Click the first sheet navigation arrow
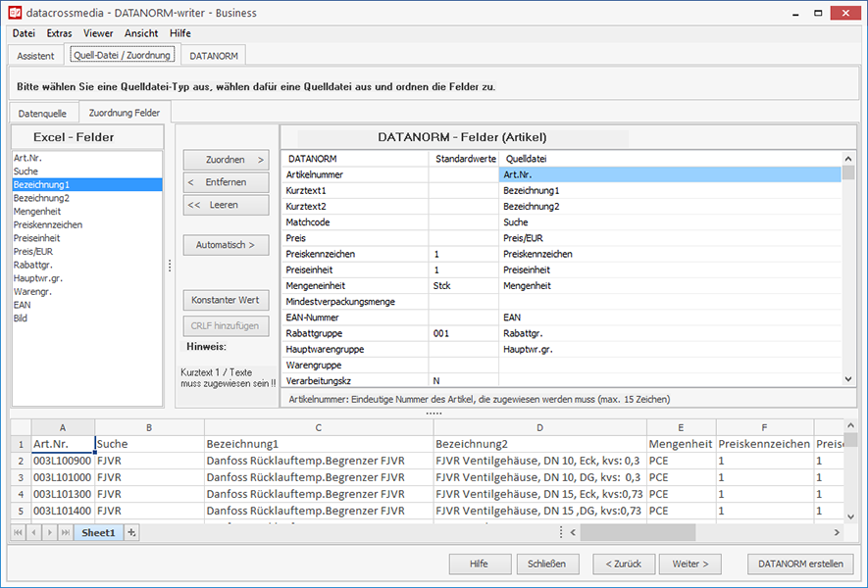The height and width of the screenshot is (588, 868). [x=19, y=532]
